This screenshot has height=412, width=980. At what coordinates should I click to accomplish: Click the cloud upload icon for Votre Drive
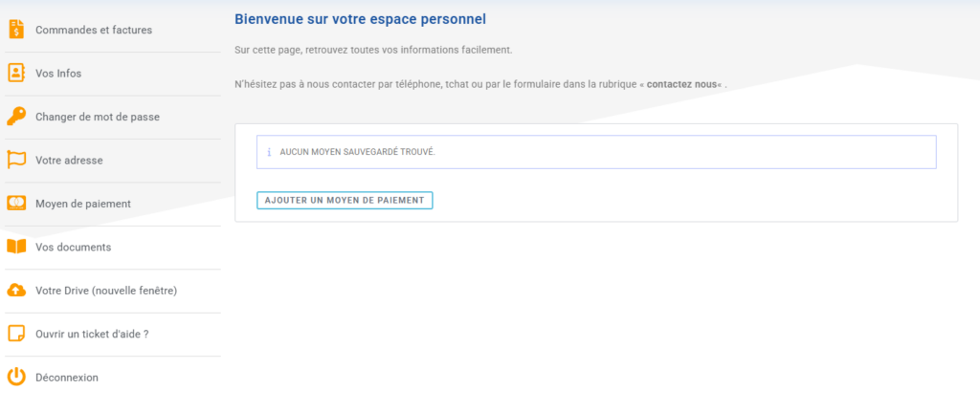(x=16, y=291)
